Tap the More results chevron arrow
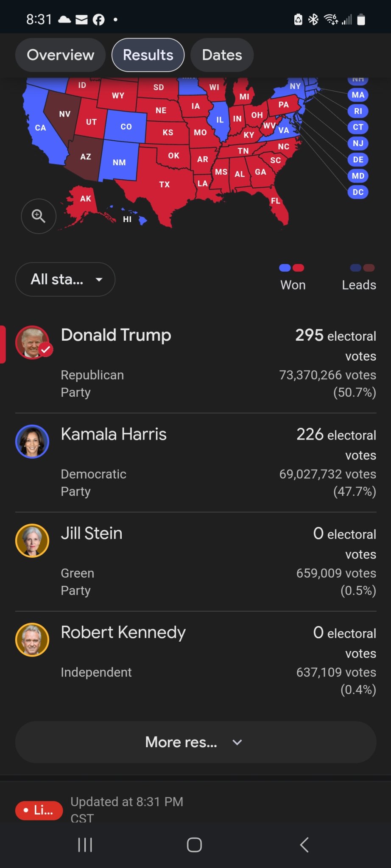Image resolution: width=391 pixels, height=868 pixels. (237, 742)
